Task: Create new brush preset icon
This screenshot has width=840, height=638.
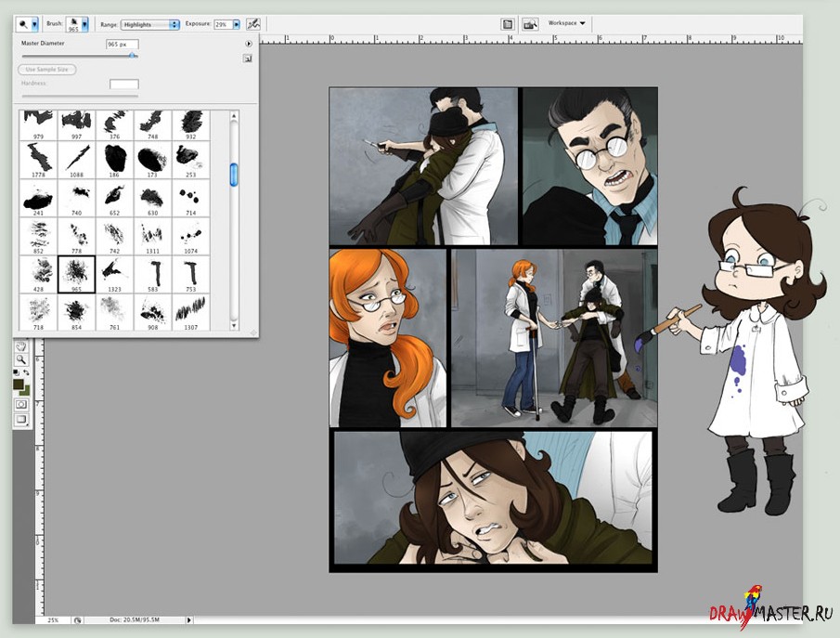Action: pyautogui.click(x=248, y=59)
